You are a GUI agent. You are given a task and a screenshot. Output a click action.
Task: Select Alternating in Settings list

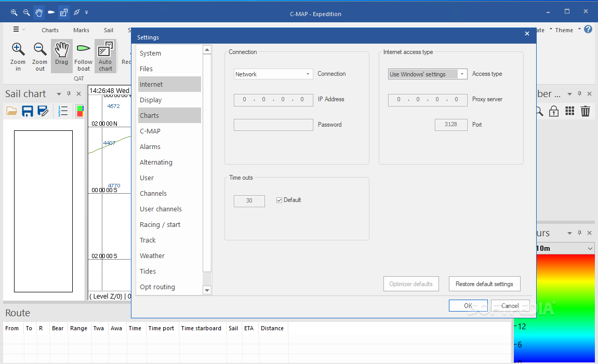point(169,163)
